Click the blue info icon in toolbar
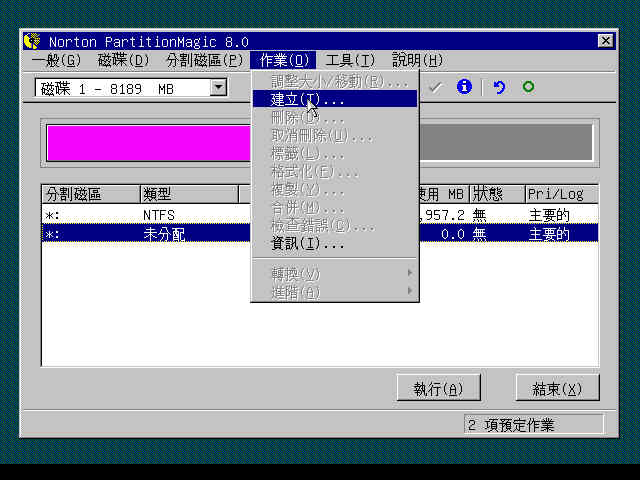Screen dimensions: 640x480 463,87
